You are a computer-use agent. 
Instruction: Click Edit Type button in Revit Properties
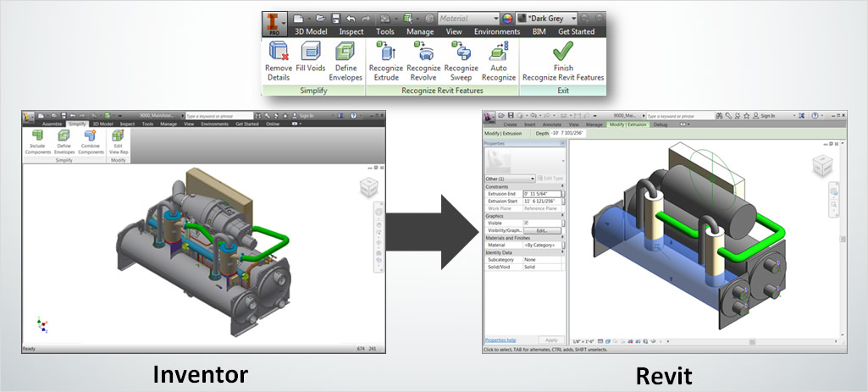[551, 179]
